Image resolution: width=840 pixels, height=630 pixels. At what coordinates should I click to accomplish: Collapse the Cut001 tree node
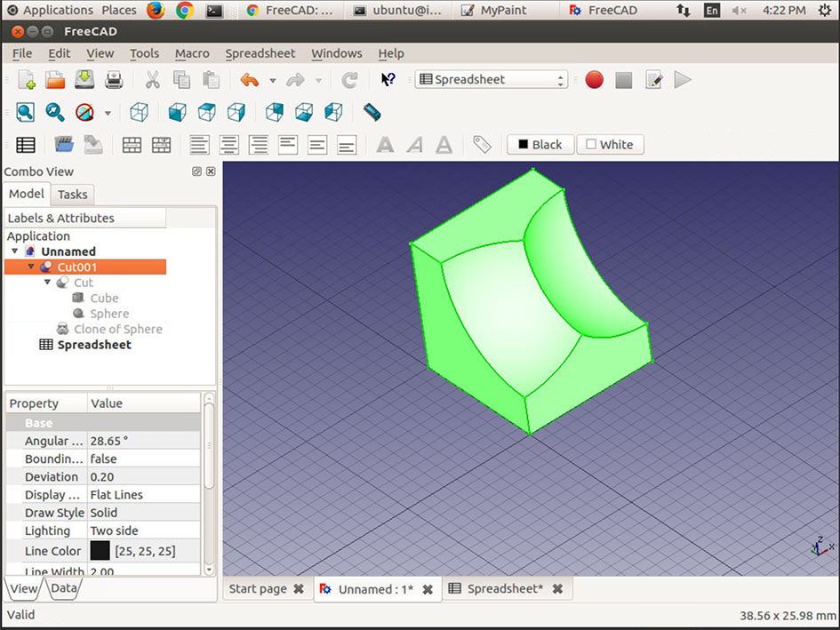click(31, 267)
